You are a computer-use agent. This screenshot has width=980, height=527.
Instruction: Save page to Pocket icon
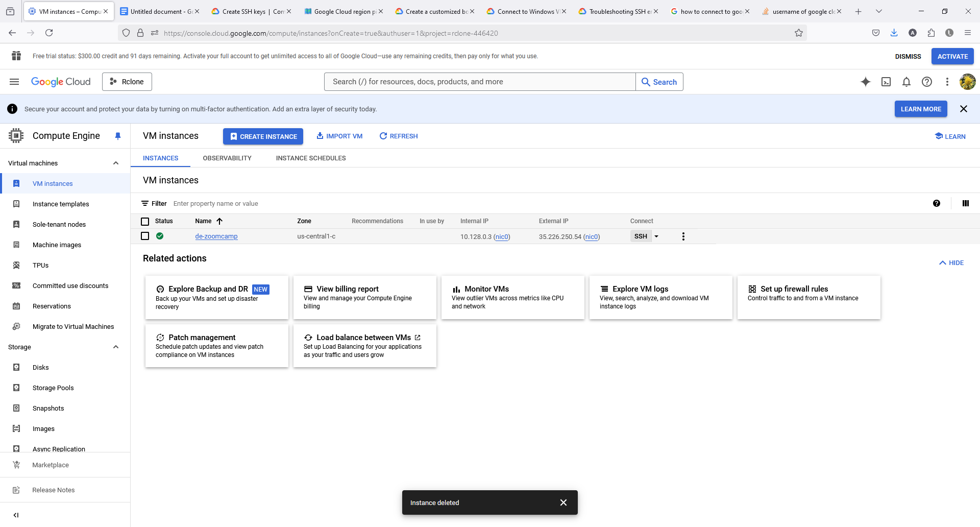pos(876,33)
